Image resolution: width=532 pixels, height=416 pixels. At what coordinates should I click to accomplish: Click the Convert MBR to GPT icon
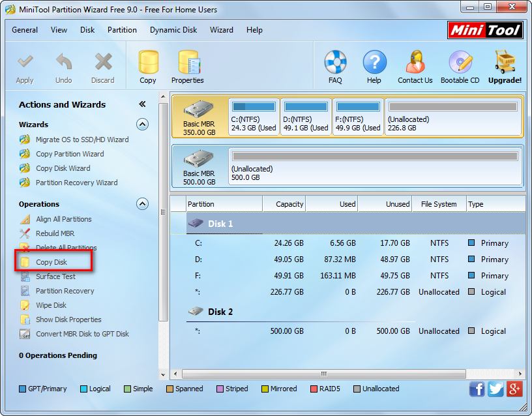pos(25,334)
